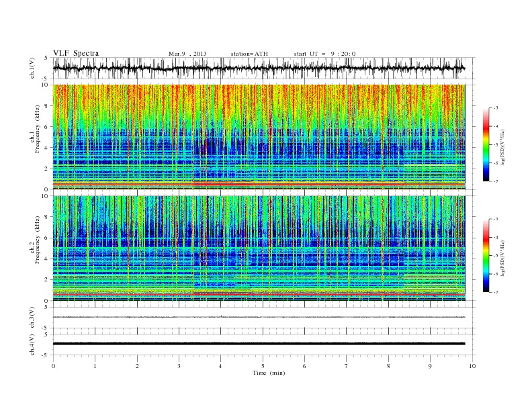
Task: Click the "-3" tick on ch.2 color bar
Action: [x=496, y=219]
